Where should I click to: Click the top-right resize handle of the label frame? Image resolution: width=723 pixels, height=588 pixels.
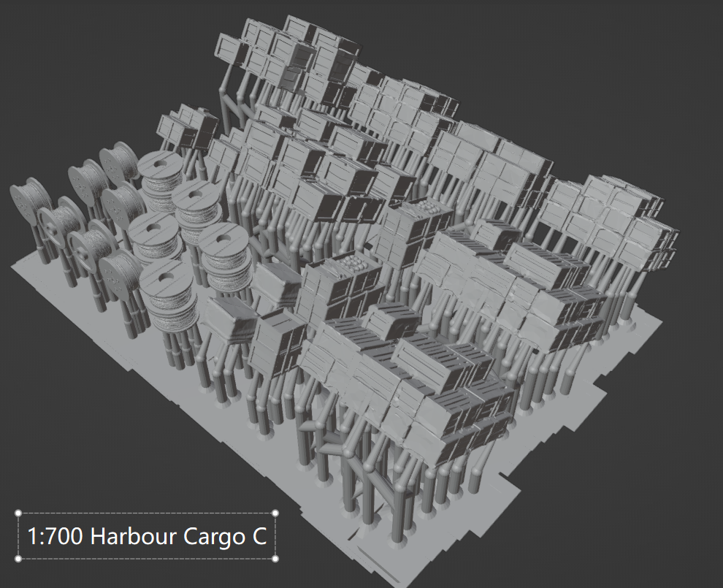coord(275,513)
